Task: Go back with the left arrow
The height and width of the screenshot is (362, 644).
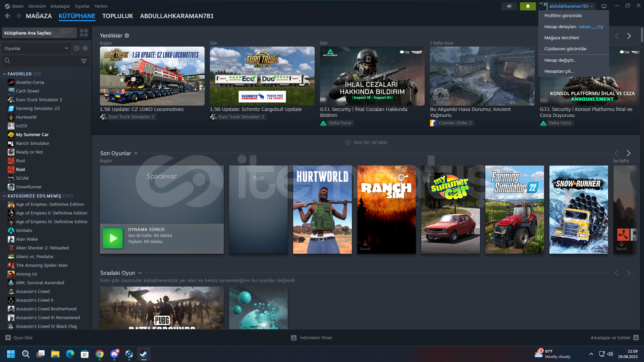Action: pos(8,16)
